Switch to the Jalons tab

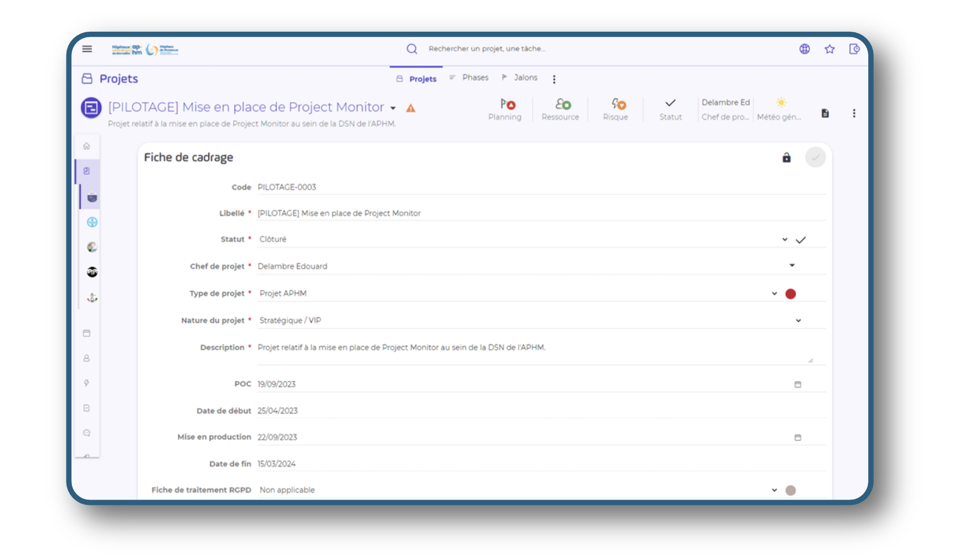coord(520,77)
